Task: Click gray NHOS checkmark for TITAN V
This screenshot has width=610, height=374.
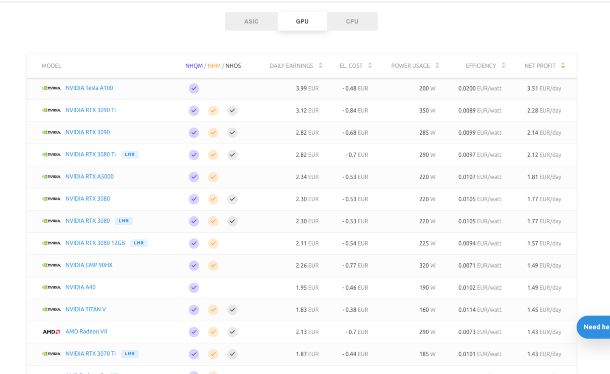Action: (232, 310)
